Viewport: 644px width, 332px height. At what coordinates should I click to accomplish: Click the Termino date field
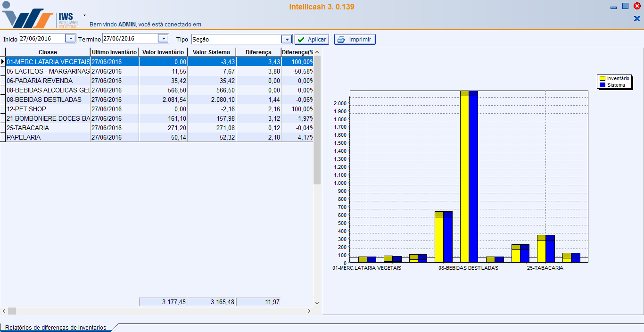pos(130,39)
